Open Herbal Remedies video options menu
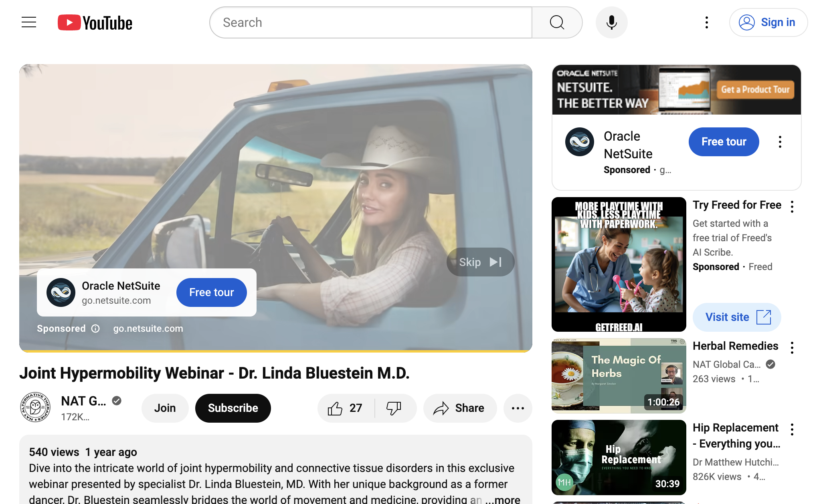The height and width of the screenshot is (504, 821). (x=792, y=348)
